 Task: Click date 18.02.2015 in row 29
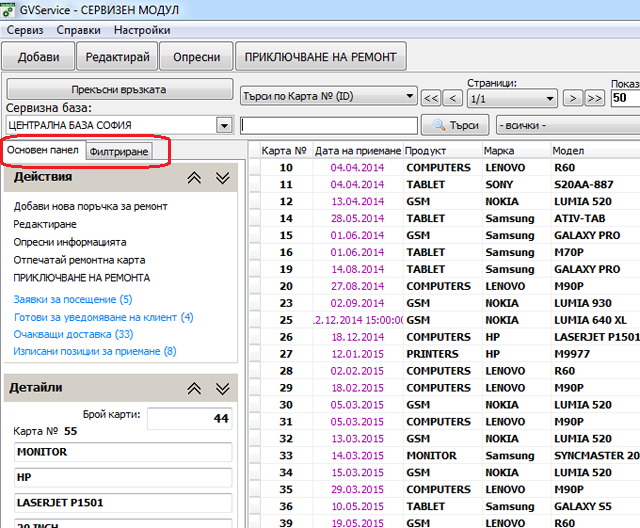pos(358,388)
